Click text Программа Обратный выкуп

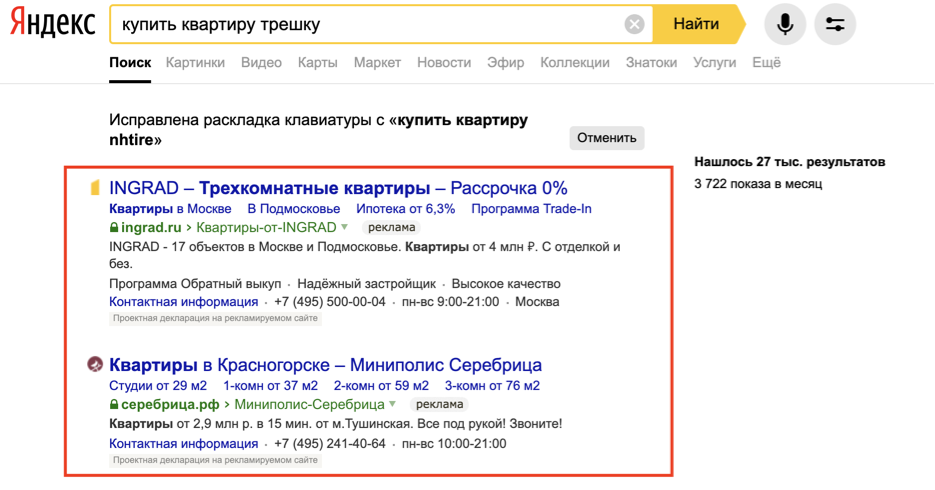195,284
